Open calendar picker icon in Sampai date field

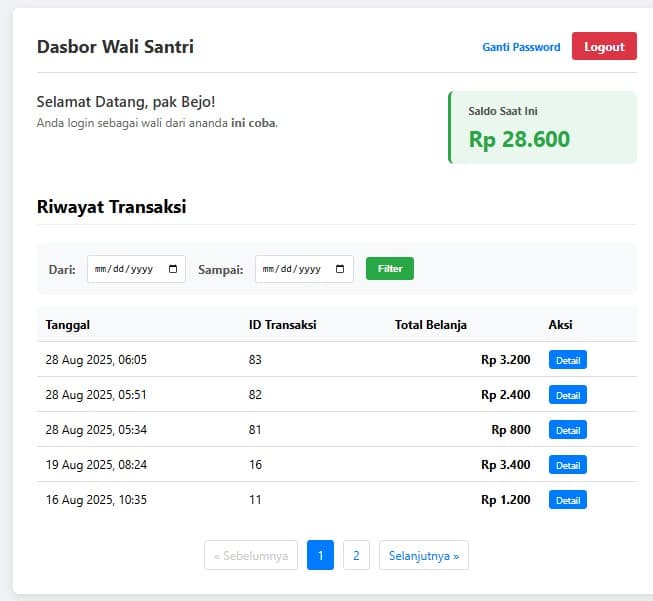pyautogui.click(x=340, y=269)
